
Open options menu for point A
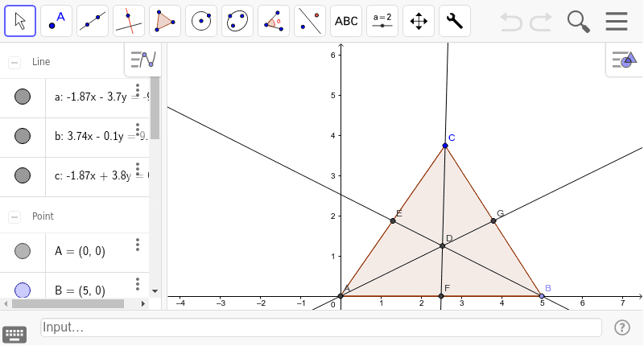pyautogui.click(x=138, y=245)
